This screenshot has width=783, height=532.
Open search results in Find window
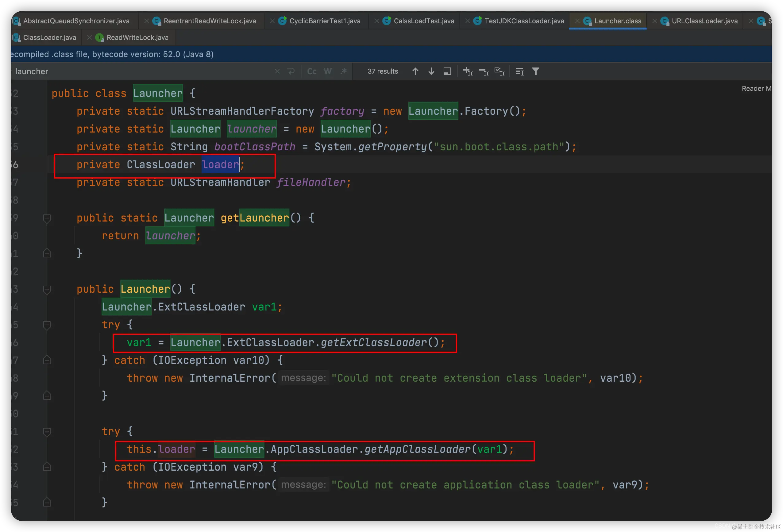447,71
